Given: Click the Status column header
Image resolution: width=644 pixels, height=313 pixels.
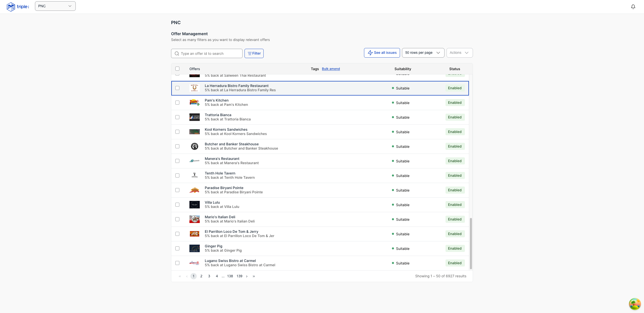Looking at the screenshot, I should 455,69.
